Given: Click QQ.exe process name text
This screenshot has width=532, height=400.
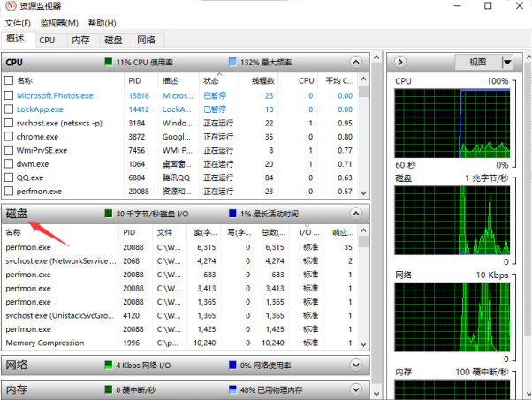Looking at the screenshot, I should coord(30,177).
